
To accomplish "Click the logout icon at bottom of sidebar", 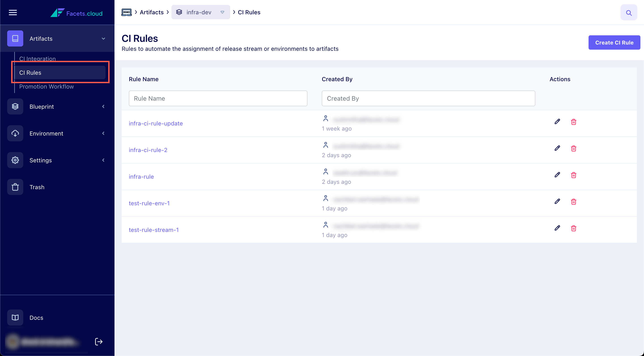I will pos(99,341).
